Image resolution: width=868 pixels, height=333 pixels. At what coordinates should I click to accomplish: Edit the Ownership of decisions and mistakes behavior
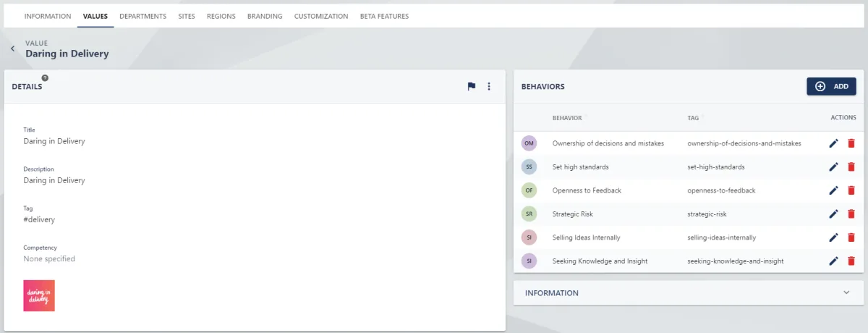click(833, 143)
